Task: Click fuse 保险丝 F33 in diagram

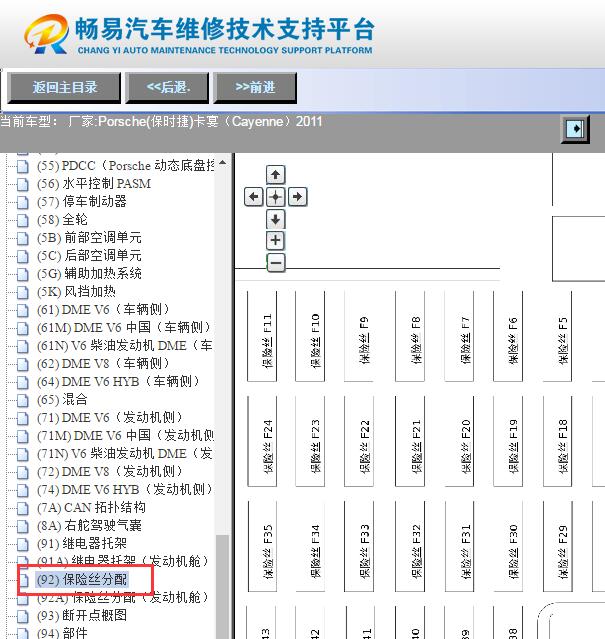Action: pos(359,546)
